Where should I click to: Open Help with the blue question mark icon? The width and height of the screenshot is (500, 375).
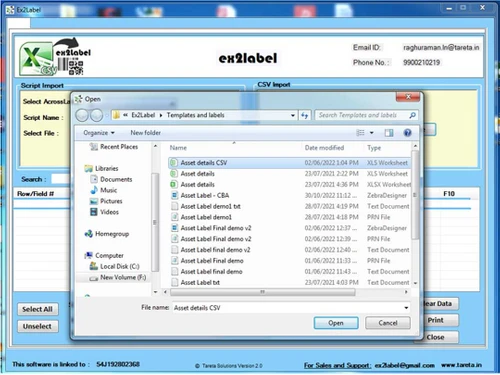407,133
